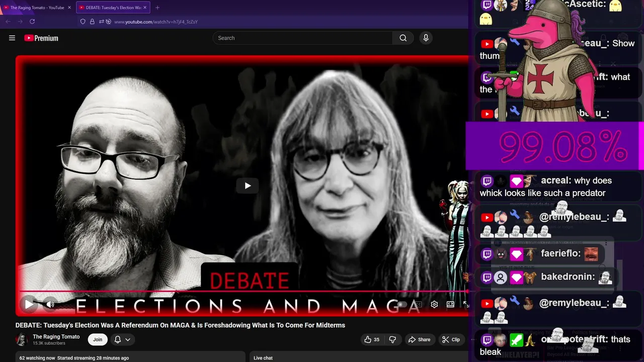View site security via the padlock icon
This screenshot has height=362, width=644.
coord(92,22)
